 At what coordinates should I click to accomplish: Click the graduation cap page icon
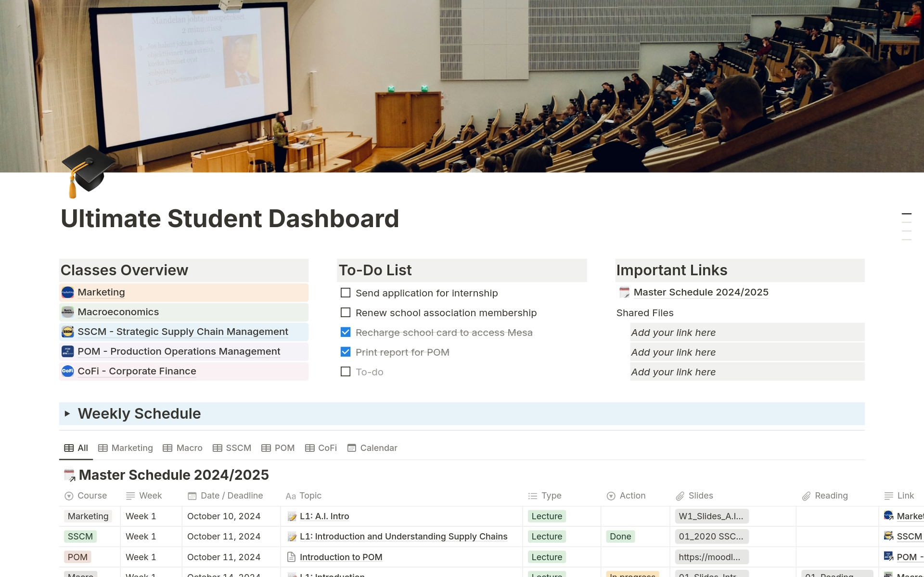point(89,171)
